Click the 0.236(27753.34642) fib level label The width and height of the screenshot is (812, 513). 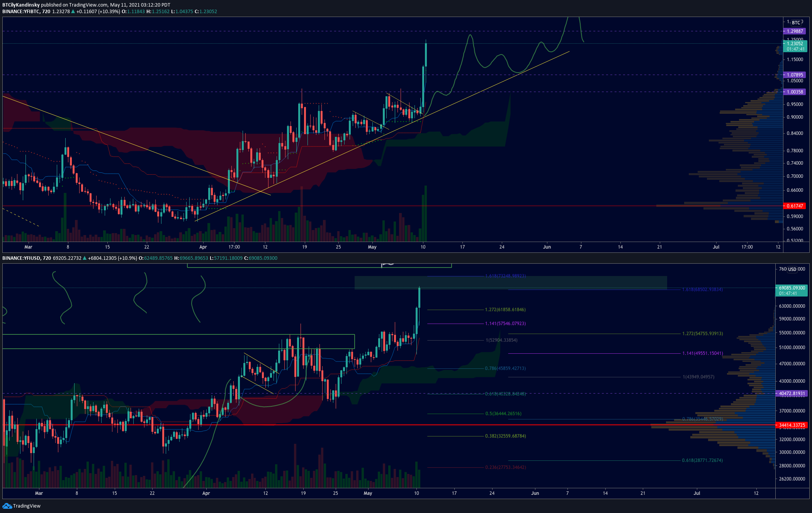point(505,467)
